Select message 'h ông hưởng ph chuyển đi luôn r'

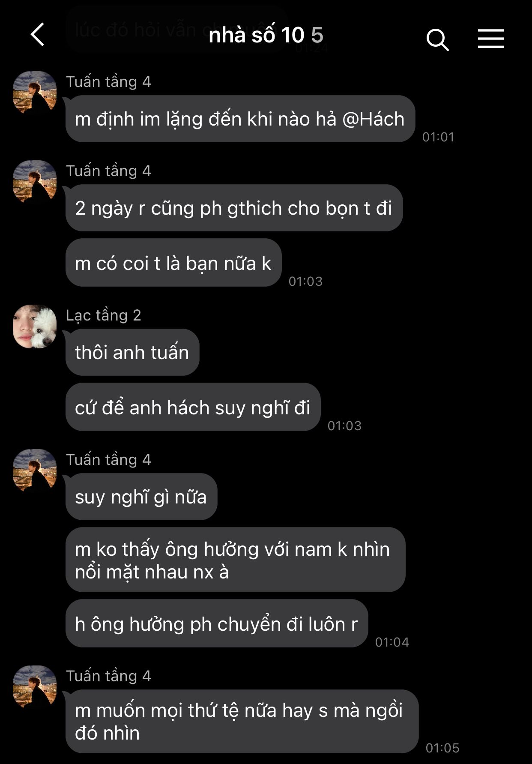217,623
